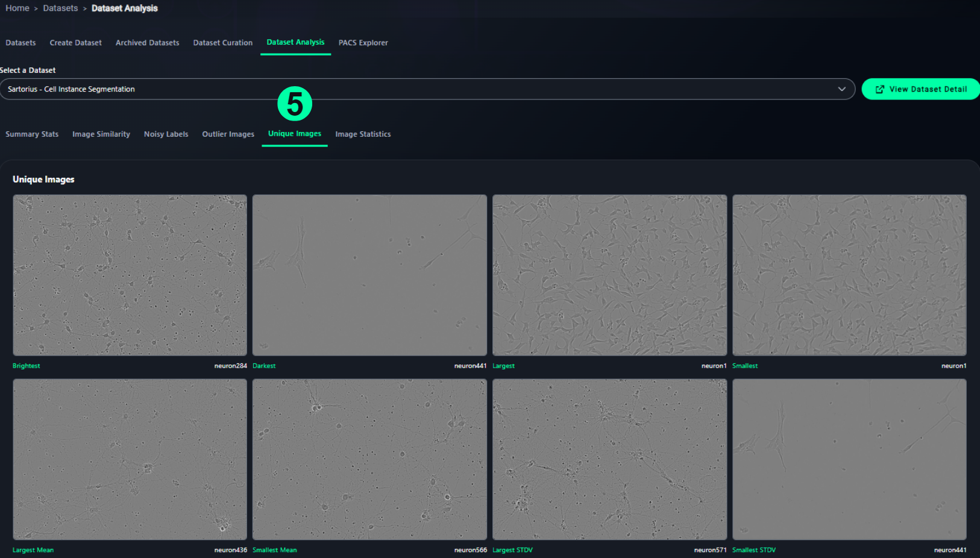Go to Home breadcrumb link
Screen dimensions: 980x558
tap(17, 8)
